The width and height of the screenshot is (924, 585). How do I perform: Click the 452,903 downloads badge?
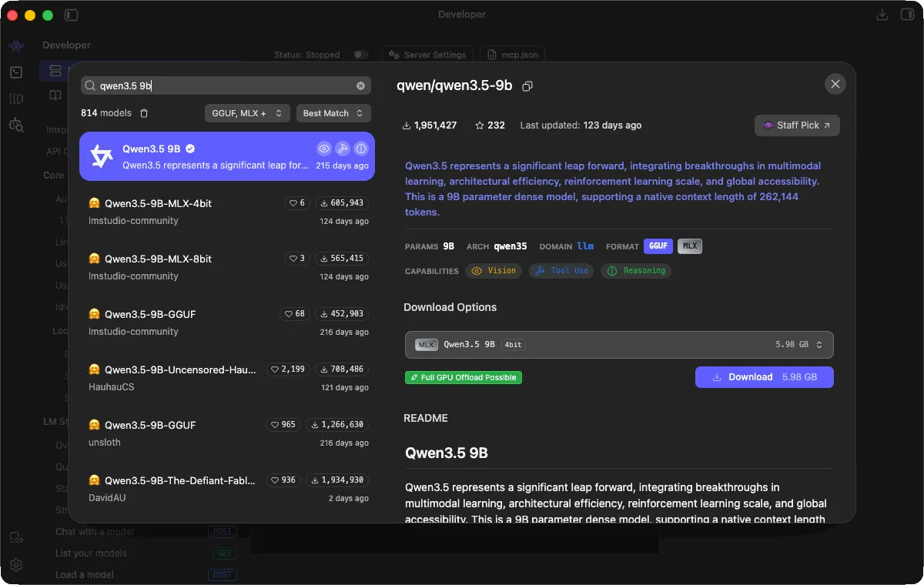(x=342, y=314)
